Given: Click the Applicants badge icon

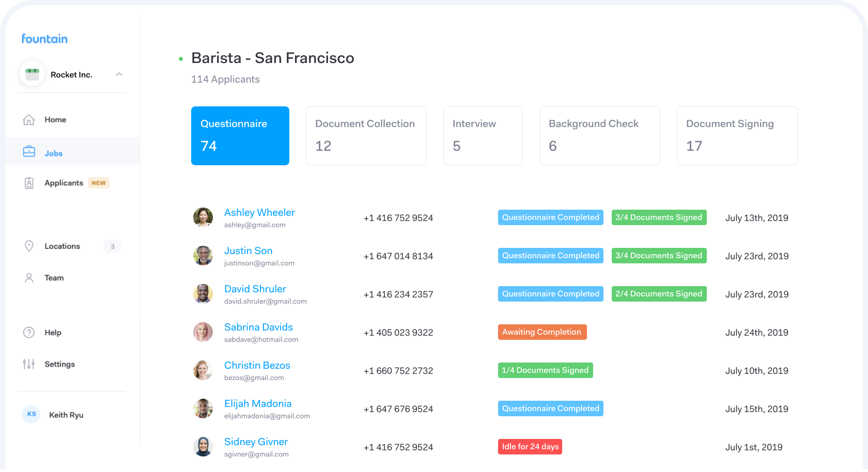Looking at the screenshot, I should (29, 183).
